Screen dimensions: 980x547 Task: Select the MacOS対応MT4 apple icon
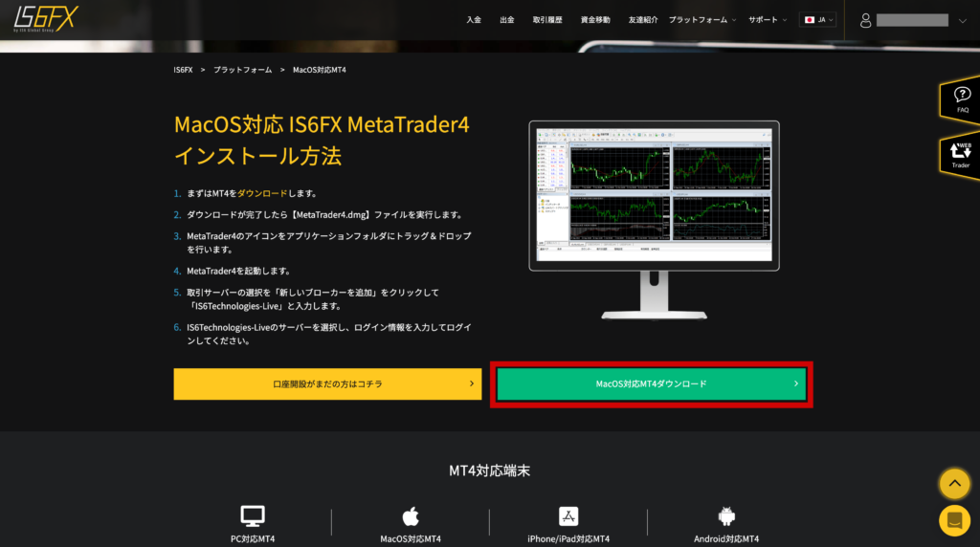coord(411,516)
